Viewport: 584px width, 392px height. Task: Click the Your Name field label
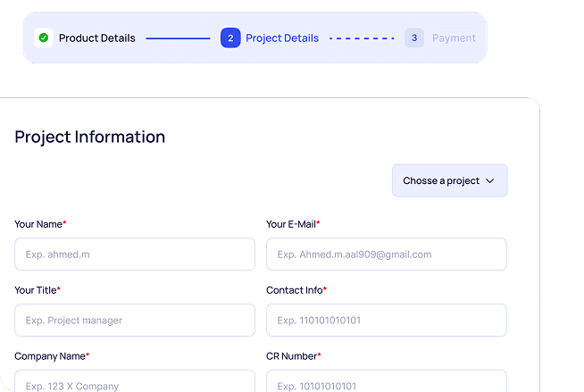pos(39,224)
